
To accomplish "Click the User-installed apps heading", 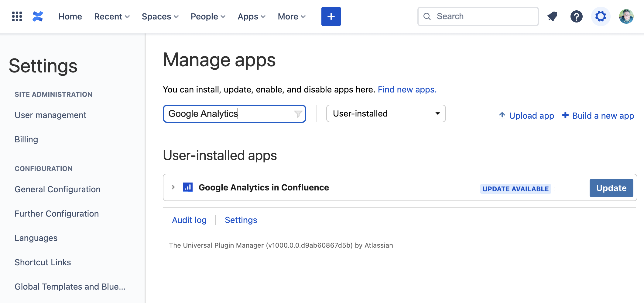I will coord(220,155).
